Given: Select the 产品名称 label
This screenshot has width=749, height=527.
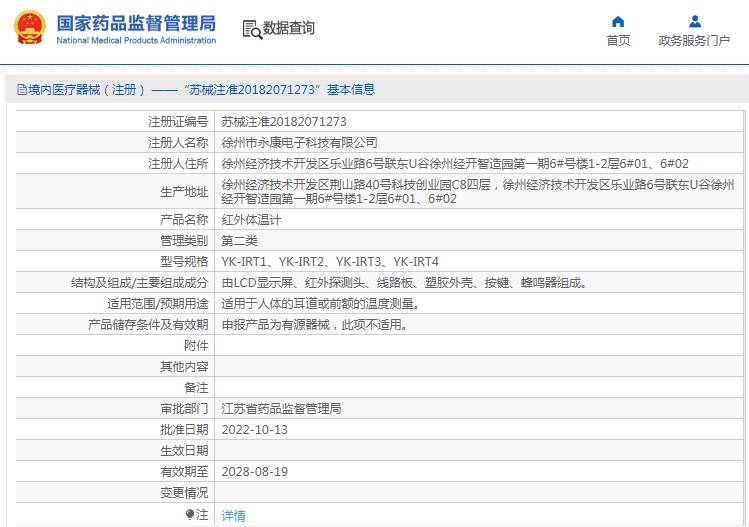Looking at the screenshot, I should pyautogui.click(x=184, y=220).
